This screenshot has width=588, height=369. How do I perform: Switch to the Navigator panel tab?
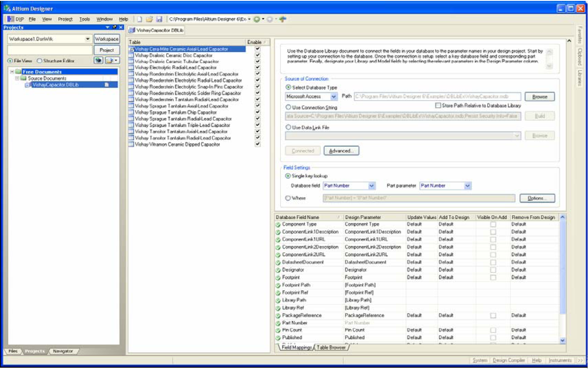(63, 351)
